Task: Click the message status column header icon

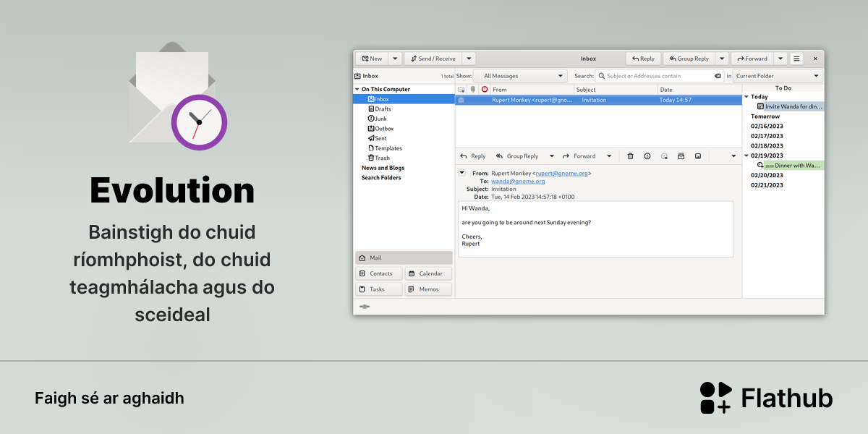Action: click(x=461, y=90)
